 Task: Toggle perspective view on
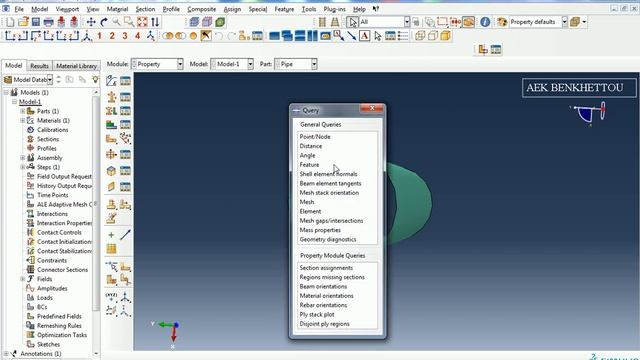point(335,22)
